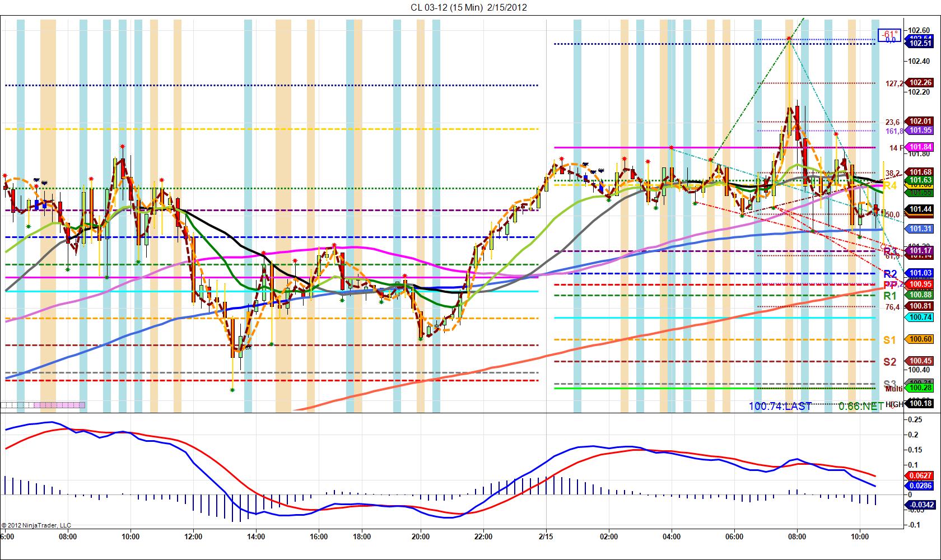This screenshot has width=941, height=560.
Task: Click the 0.25 indicator axis label
Action: tap(915, 419)
